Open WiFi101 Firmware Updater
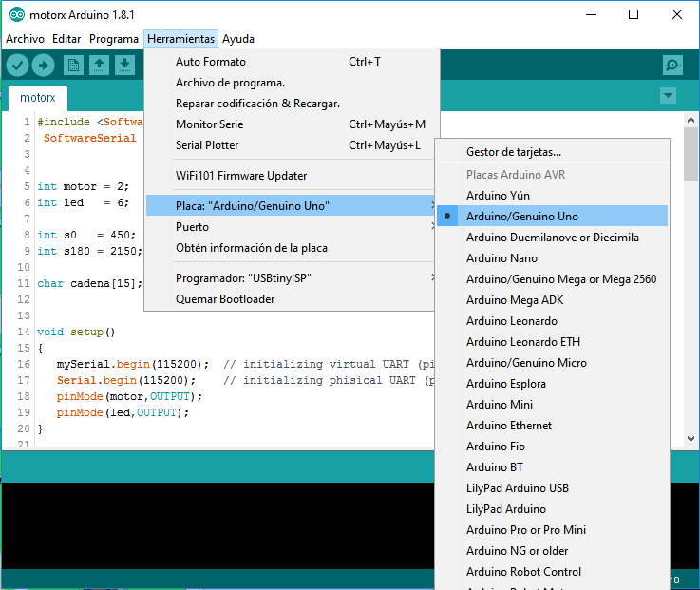Viewport: 700px width, 590px height. point(291,176)
